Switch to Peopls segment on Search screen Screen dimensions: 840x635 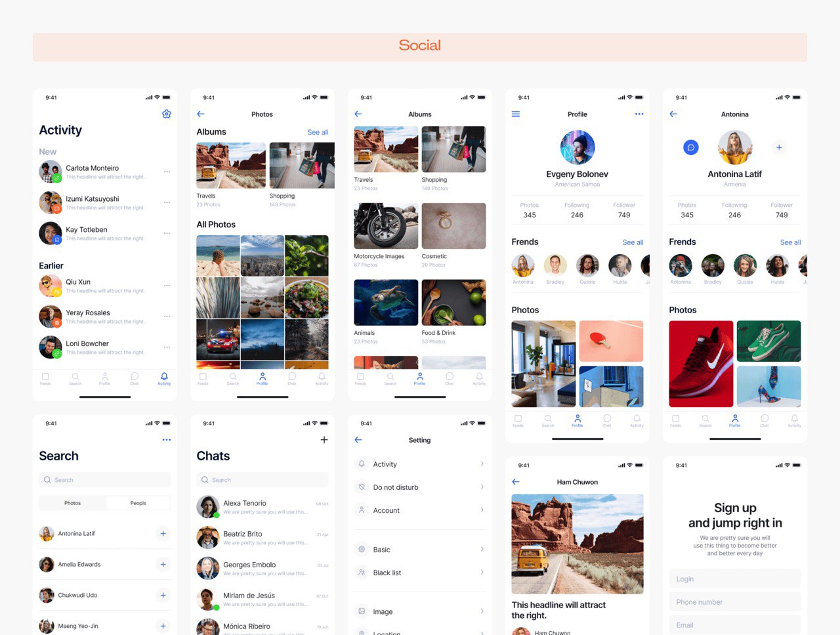(x=138, y=503)
